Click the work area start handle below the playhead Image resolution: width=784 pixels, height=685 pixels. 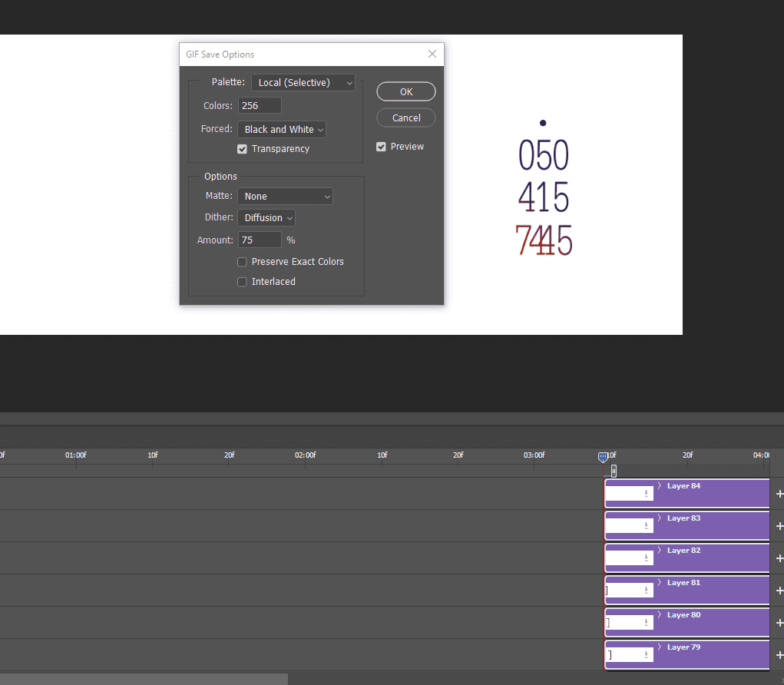pyautogui.click(x=614, y=471)
